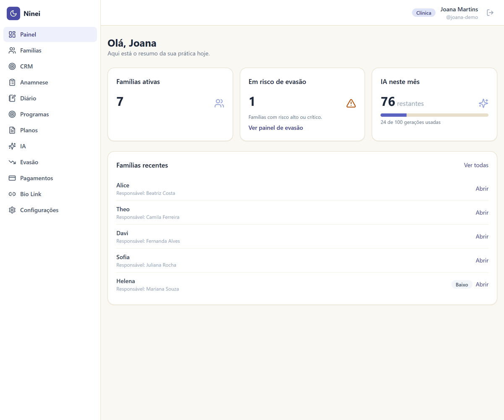Click the CRM target icon
Viewport: 504px width, 420px height.
[12, 66]
